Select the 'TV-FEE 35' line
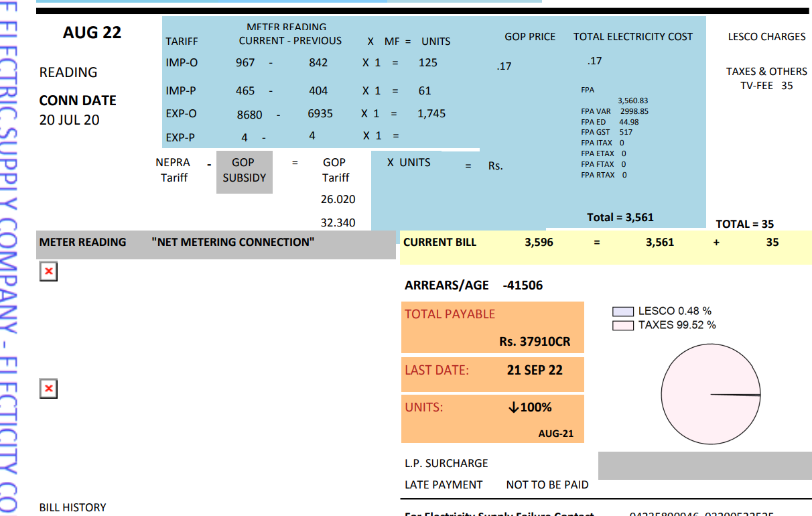The height and width of the screenshot is (516, 812). tap(766, 86)
